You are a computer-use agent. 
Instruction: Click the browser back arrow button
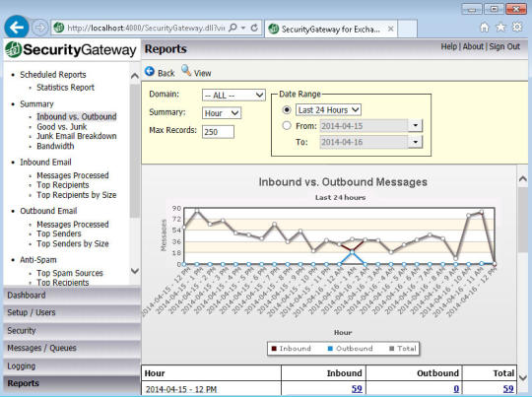click(x=17, y=28)
